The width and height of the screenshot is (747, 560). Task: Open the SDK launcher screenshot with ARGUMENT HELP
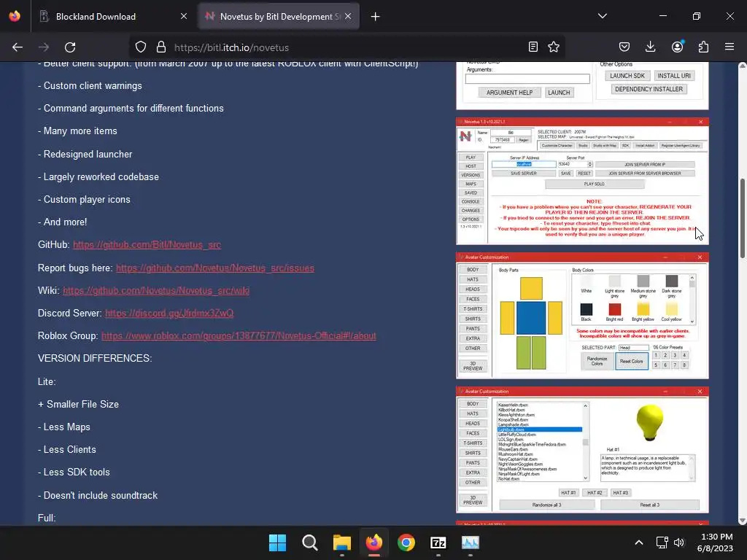click(582, 86)
